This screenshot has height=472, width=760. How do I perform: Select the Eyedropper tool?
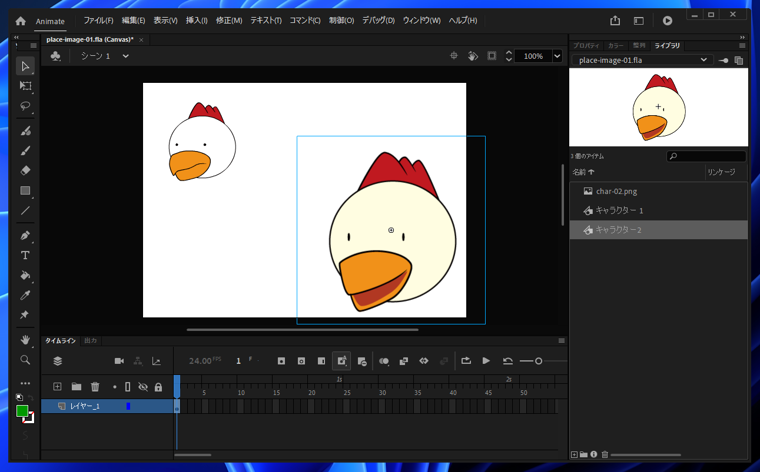click(x=25, y=295)
